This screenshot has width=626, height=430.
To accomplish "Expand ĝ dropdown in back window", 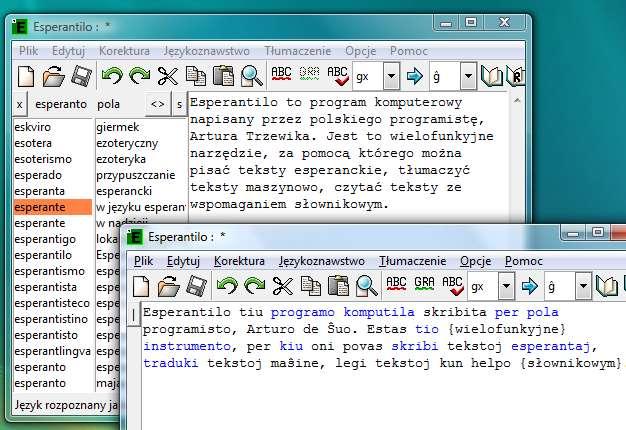I will [x=468, y=76].
